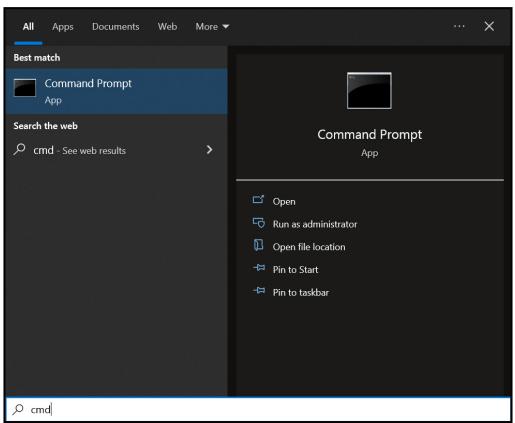
Task: Click the magnifier icon beside cmd web result
Action: [x=19, y=149]
